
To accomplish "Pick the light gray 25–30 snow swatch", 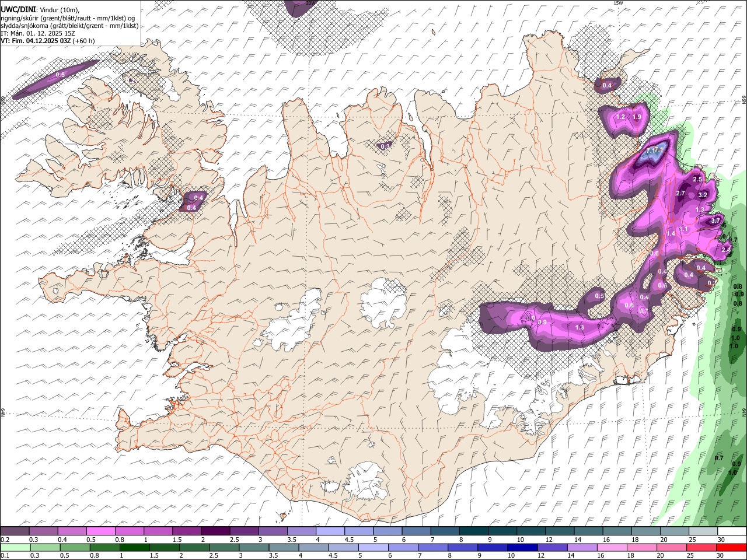I will [x=703, y=531].
